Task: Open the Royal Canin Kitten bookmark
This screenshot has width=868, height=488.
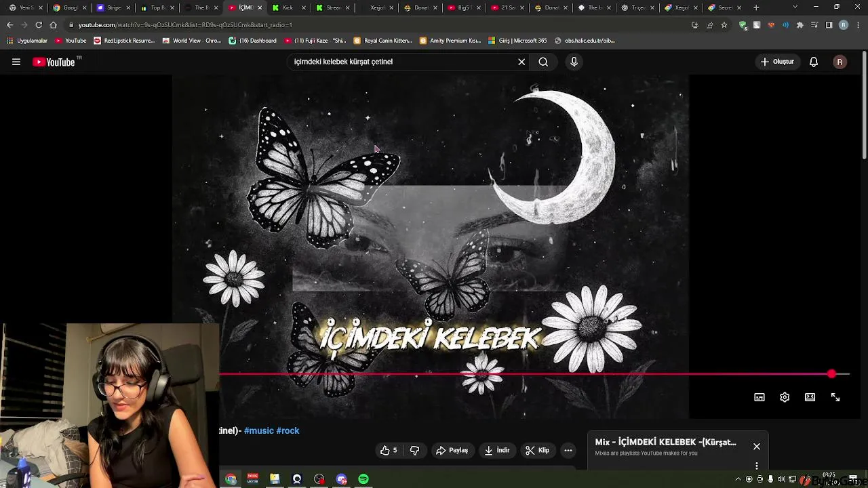Action: click(x=382, y=41)
